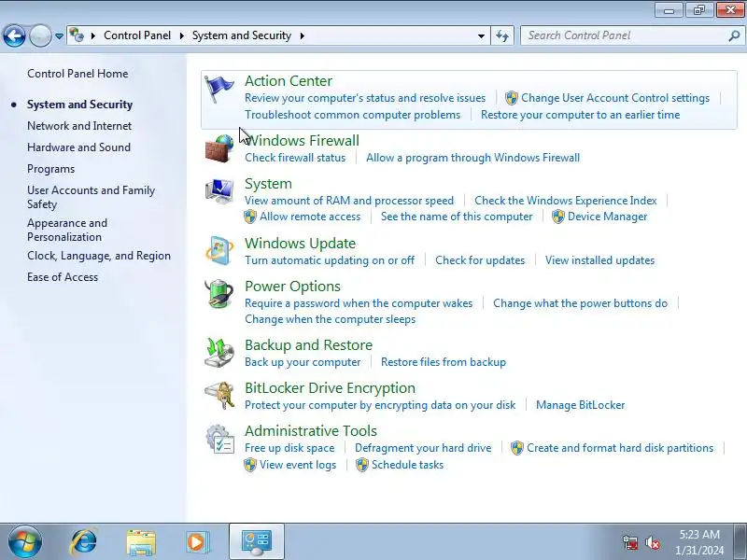Click the shield icon beside View event logs
Viewport: 747px width, 560px height.
coord(249,465)
